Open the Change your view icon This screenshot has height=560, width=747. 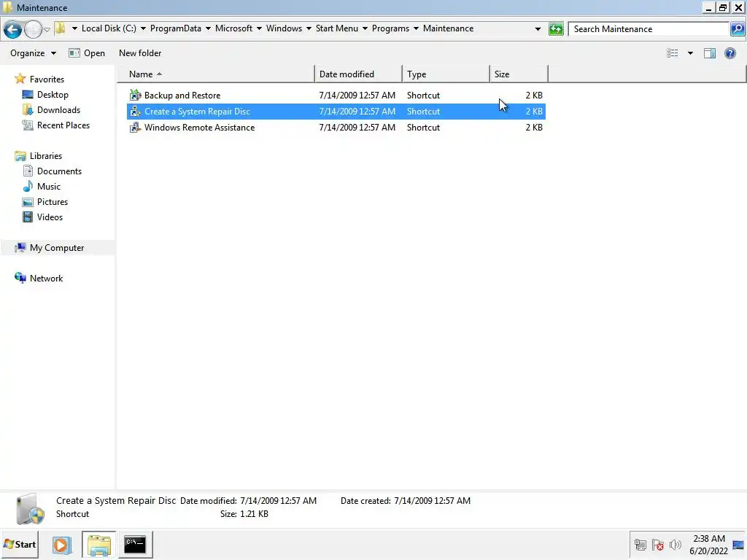tap(672, 53)
